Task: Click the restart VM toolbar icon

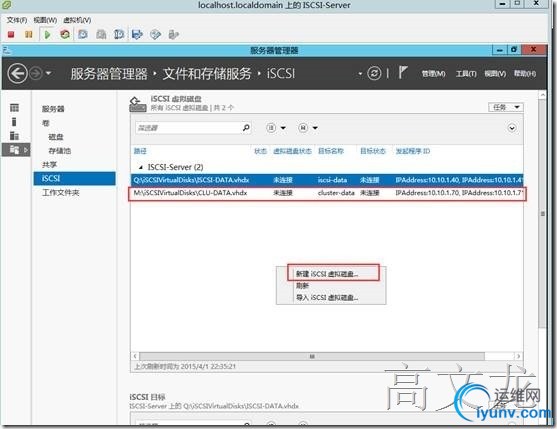Action: click(x=65, y=34)
